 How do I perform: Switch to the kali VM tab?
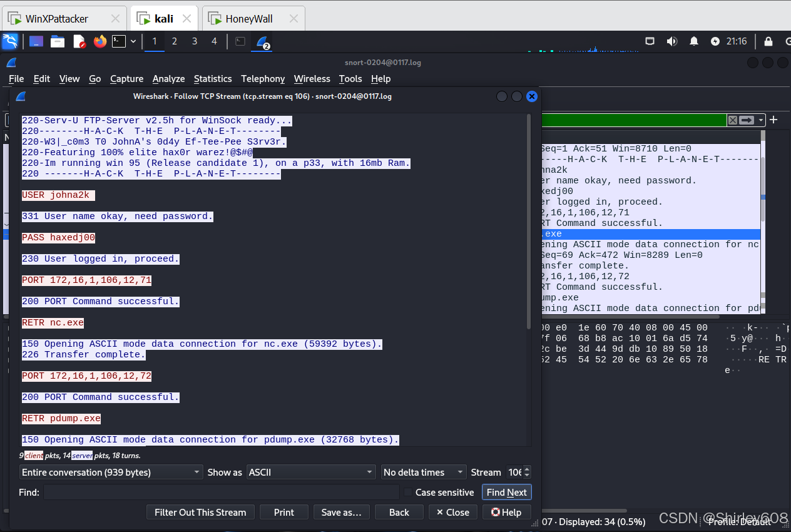tap(165, 19)
